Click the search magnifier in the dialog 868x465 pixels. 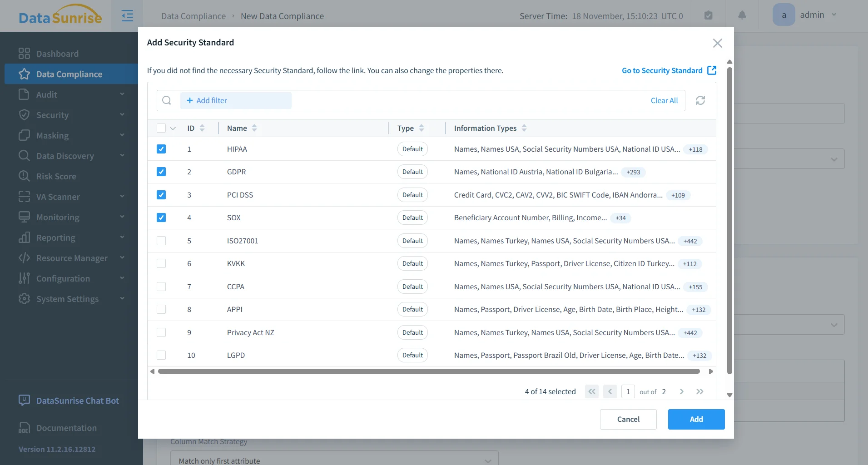pyautogui.click(x=166, y=100)
